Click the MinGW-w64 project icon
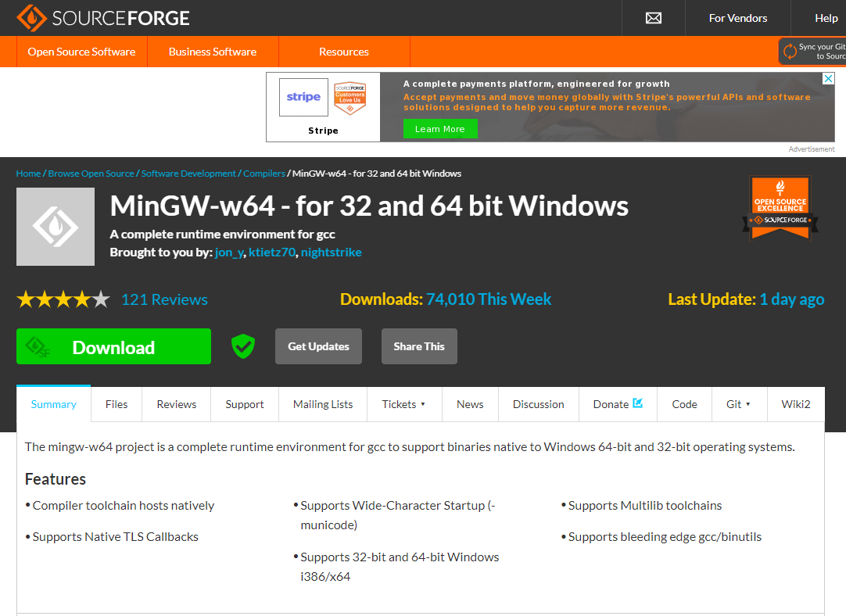Screen dimensions: 846x616 click(x=56, y=227)
